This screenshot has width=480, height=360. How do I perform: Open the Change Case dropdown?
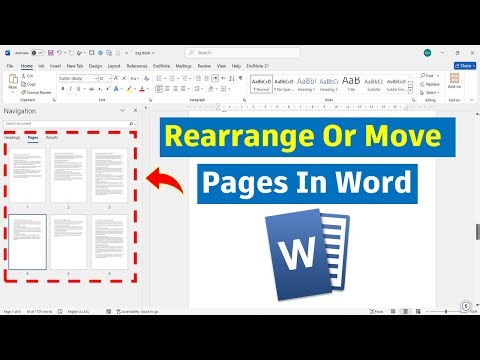(x=134, y=78)
